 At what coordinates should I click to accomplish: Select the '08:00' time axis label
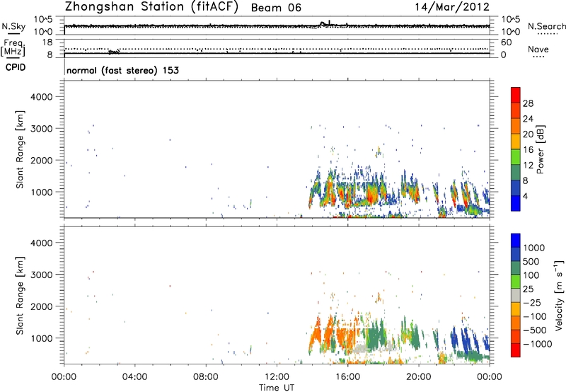click(x=206, y=377)
